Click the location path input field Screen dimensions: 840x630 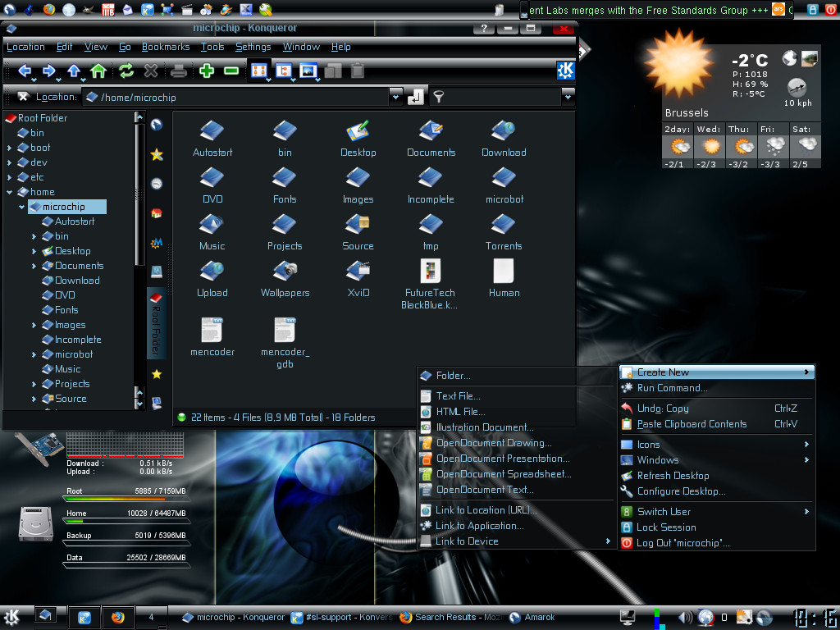pos(235,97)
